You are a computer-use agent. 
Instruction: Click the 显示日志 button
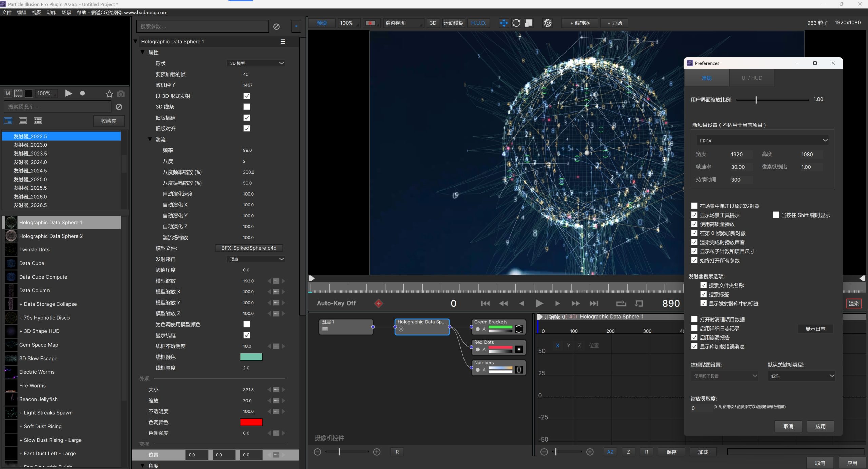[x=815, y=329]
